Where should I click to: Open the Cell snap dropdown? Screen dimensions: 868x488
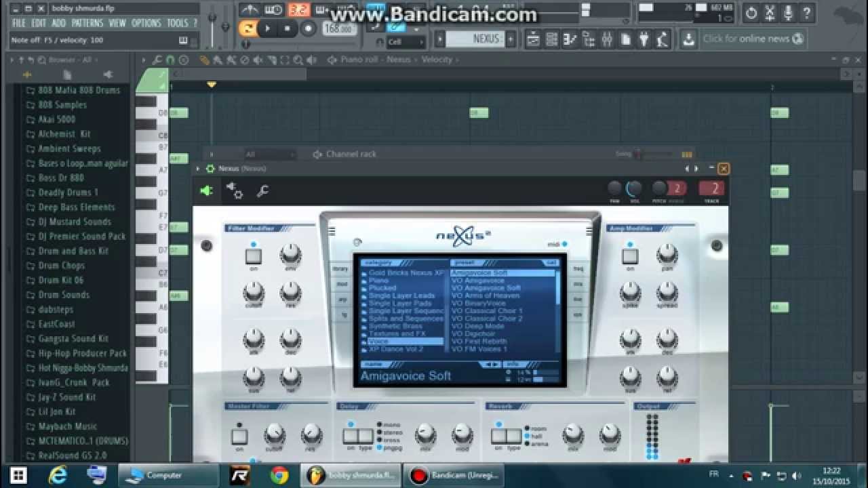(x=406, y=42)
